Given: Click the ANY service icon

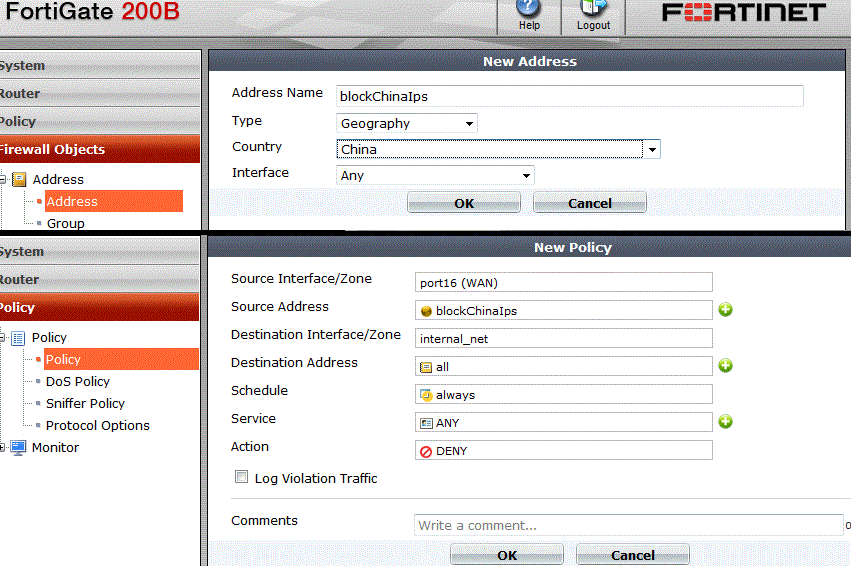Looking at the screenshot, I should pos(426,423).
